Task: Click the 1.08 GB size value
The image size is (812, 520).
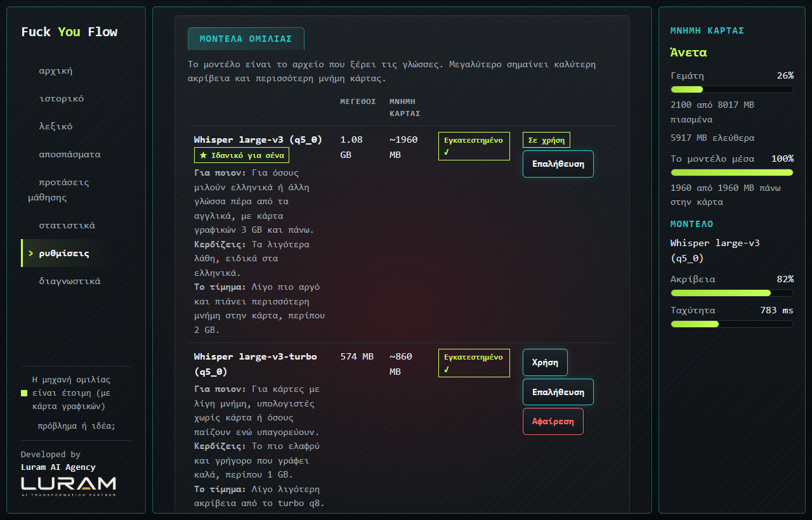Action: click(353, 147)
